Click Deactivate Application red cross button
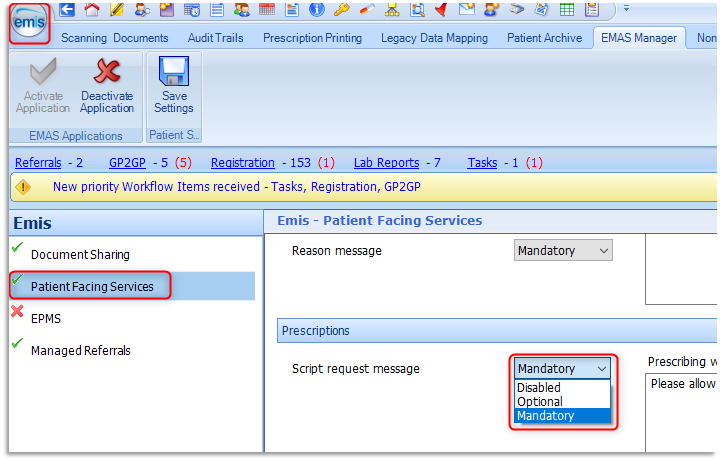The width and height of the screenshot is (720, 461). click(107, 86)
